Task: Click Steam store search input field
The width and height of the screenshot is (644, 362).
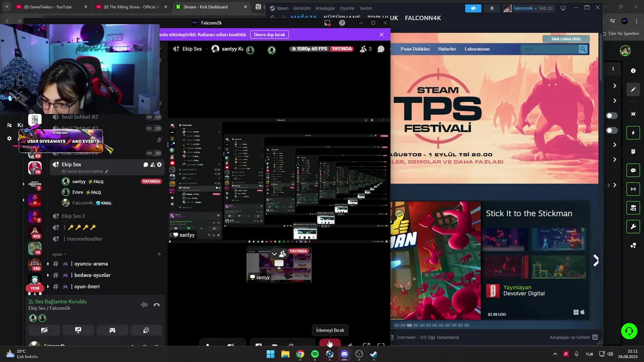Action: click(549, 49)
